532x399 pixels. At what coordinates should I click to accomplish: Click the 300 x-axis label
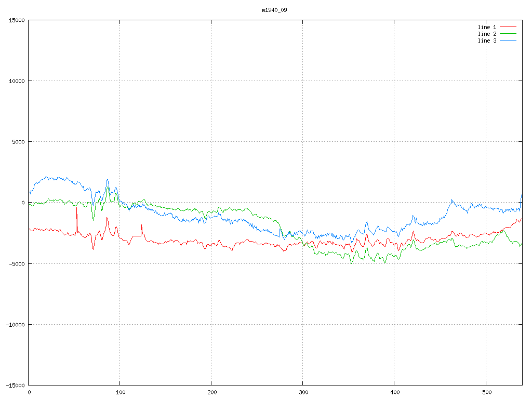click(303, 393)
